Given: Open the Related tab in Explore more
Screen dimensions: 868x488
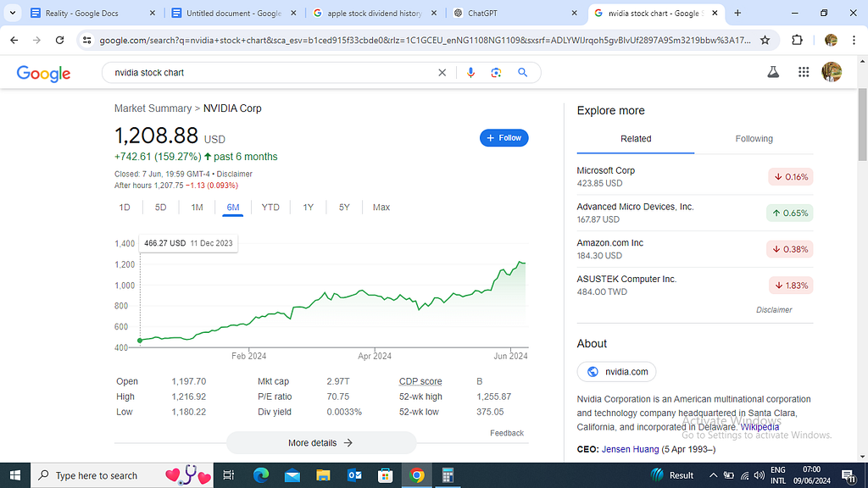Looking at the screenshot, I should click(x=636, y=139).
